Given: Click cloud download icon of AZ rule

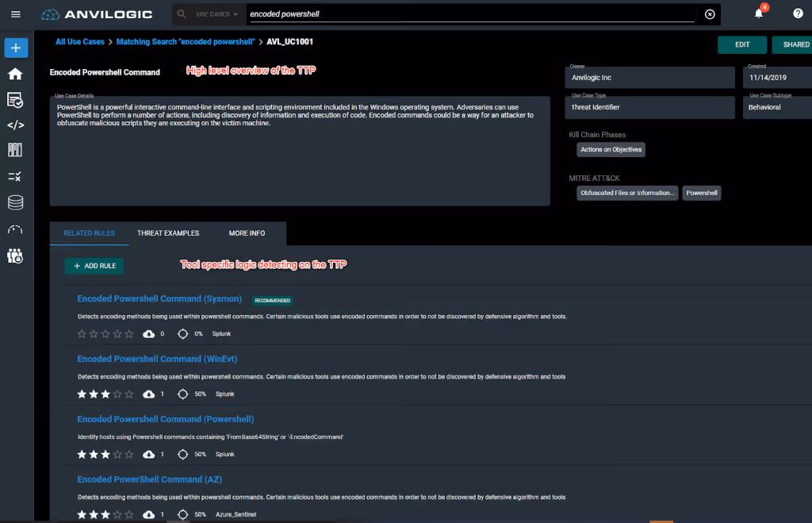Looking at the screenshot, I should pos(148,514).
